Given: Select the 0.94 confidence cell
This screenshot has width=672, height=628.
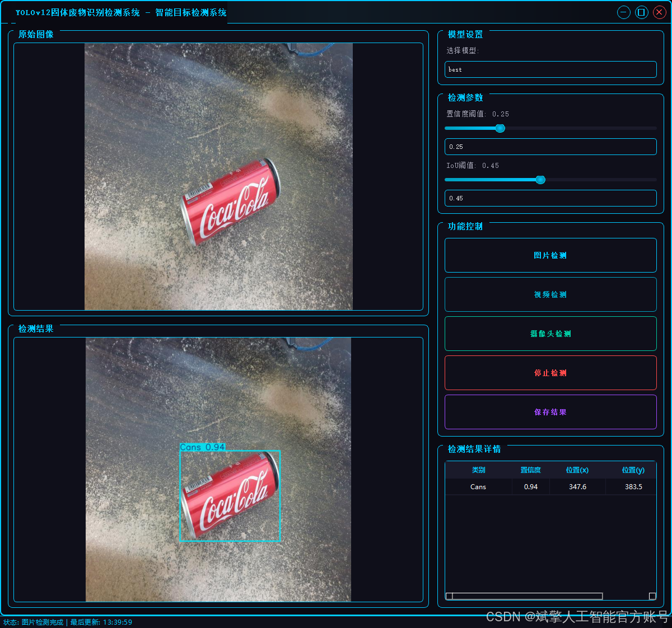Looking at the screenshot, I should [531, 487].
